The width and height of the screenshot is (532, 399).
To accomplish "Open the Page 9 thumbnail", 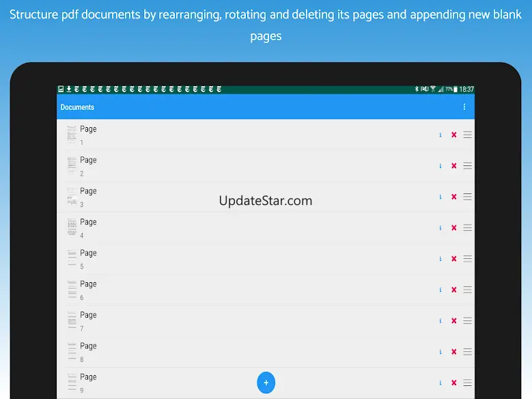I will tap(72, 383).
